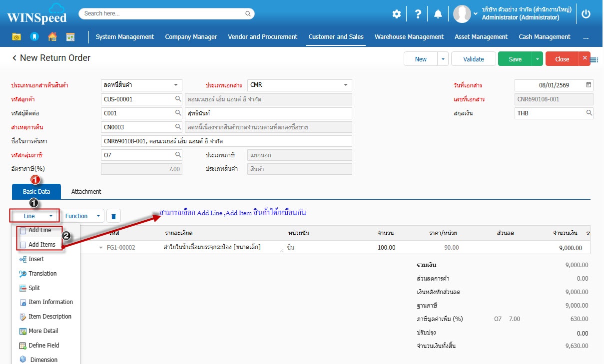604x364 pixels.
Task: Click search icon in customer code field
Action: [x=178, y=99]
